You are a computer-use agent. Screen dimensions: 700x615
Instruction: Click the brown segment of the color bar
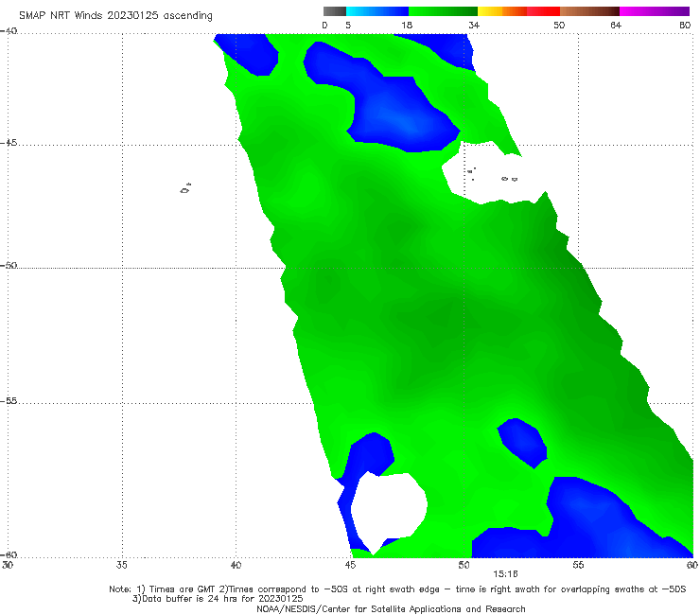point(589,11)
